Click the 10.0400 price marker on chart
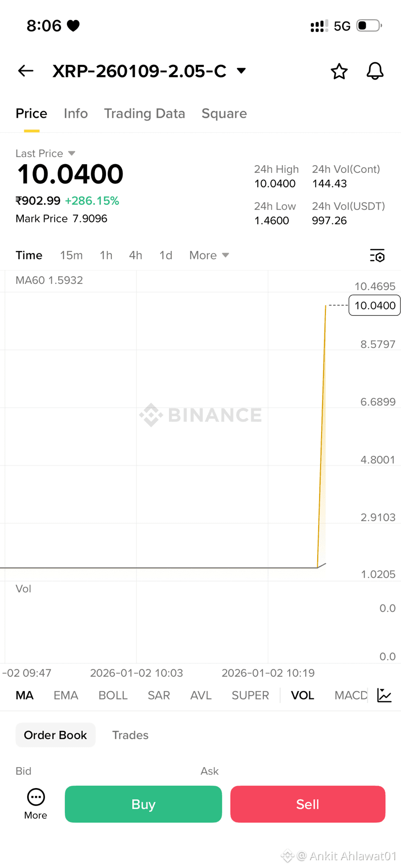The image size is (401, 868). (374, 306)
